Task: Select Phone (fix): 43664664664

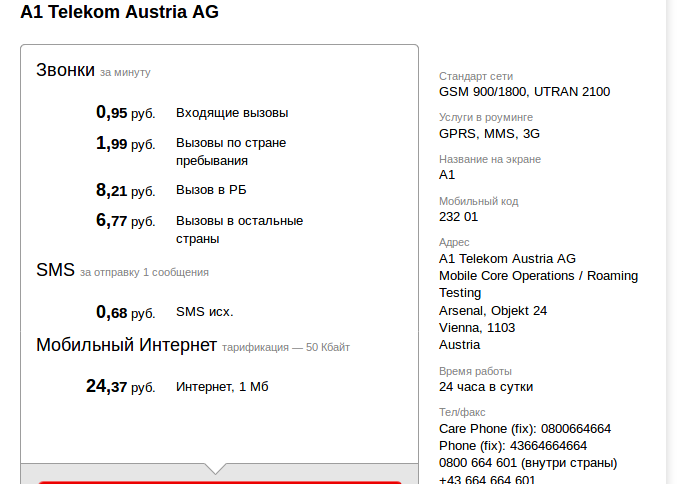Action: pos(512,446)
